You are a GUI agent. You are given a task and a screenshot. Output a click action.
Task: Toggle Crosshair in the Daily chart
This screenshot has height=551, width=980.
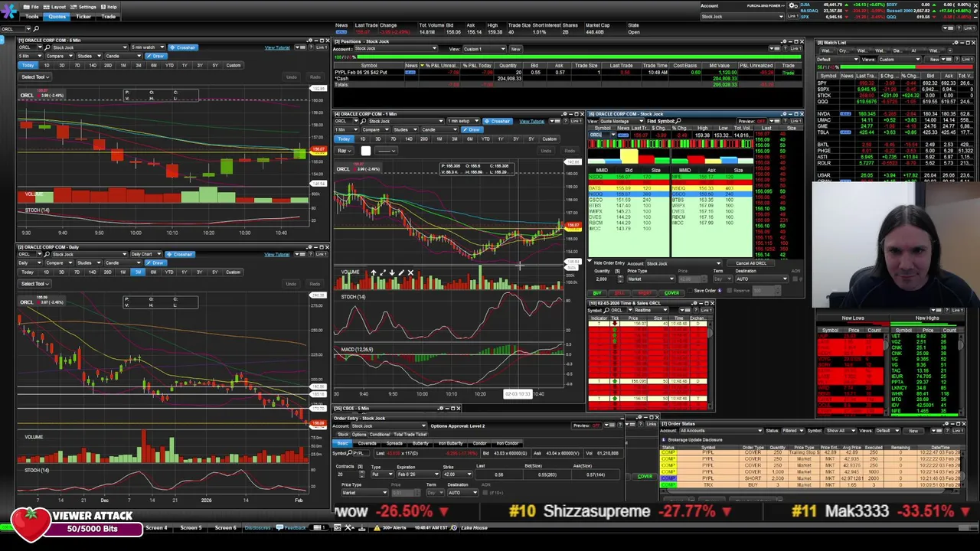tap(180, 254)
